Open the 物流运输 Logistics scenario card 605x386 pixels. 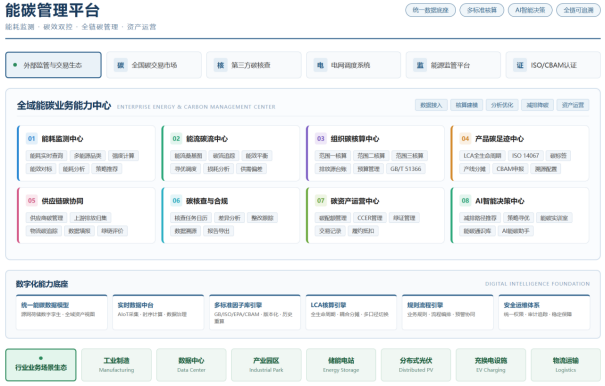[x=566, y=365]
